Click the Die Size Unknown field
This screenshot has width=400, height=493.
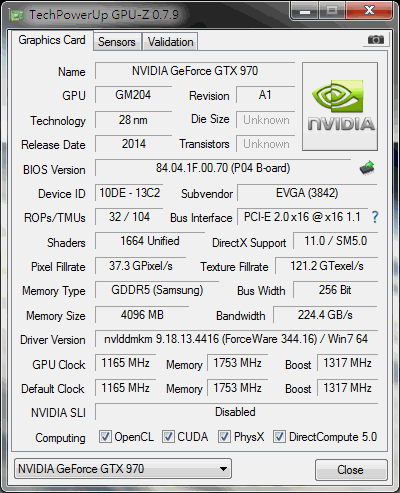coord(265,120)
